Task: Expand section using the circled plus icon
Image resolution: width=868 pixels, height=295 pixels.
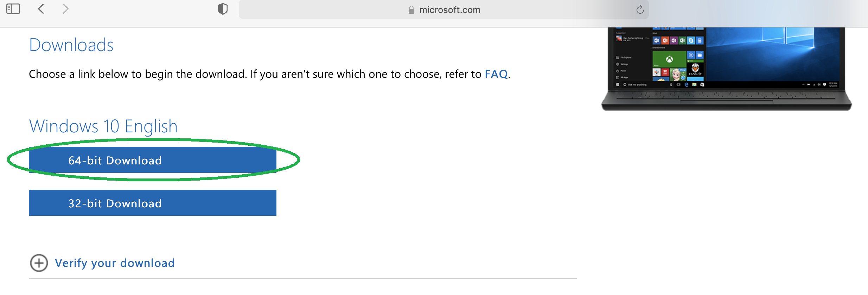Action: click(x=39, y=263)
